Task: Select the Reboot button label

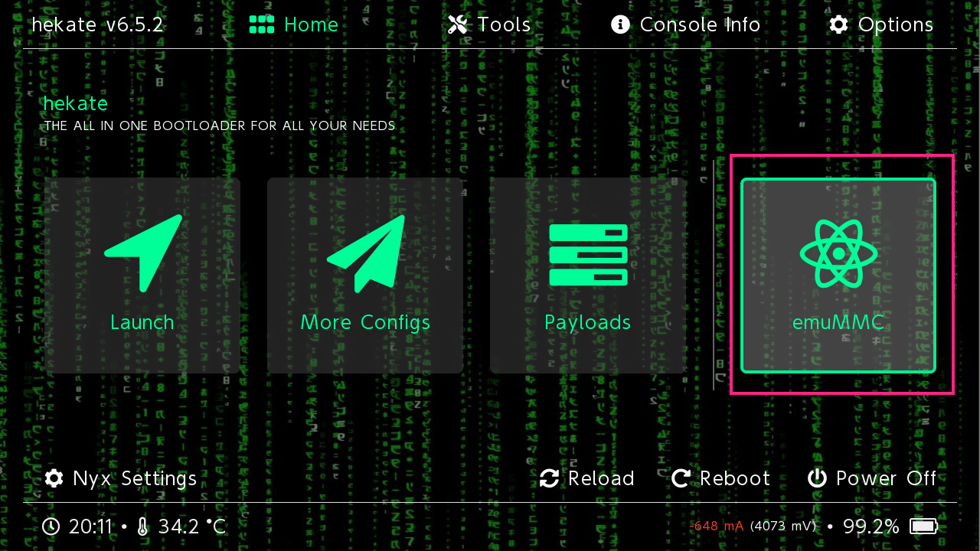Action: [x=735, y=478]
